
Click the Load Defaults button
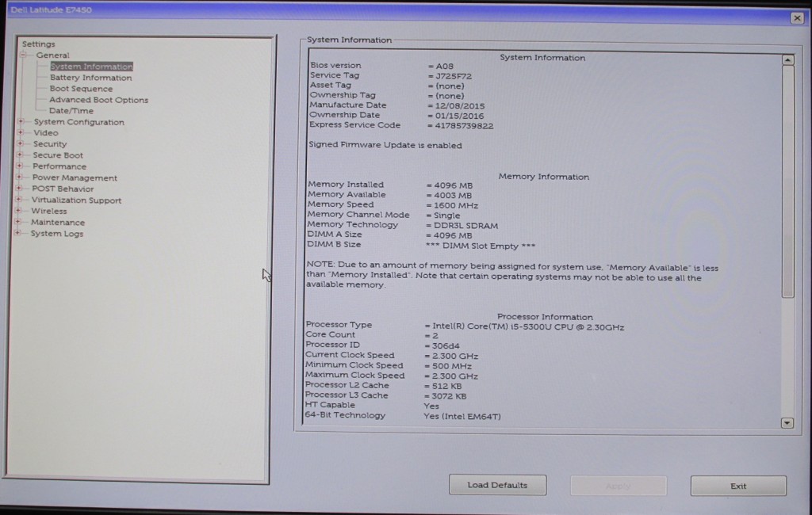tap(497, 485)
